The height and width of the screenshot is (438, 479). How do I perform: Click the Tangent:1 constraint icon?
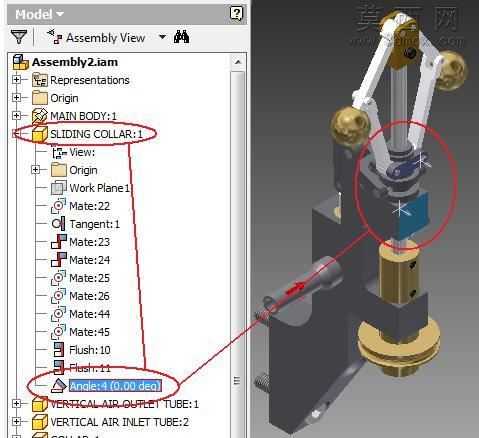59,224
